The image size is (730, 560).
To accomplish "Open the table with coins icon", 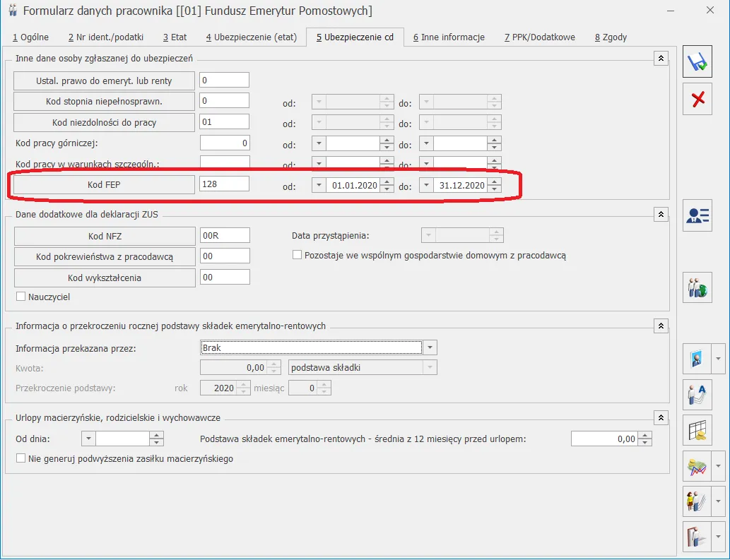I will click(x=697, y=430).
